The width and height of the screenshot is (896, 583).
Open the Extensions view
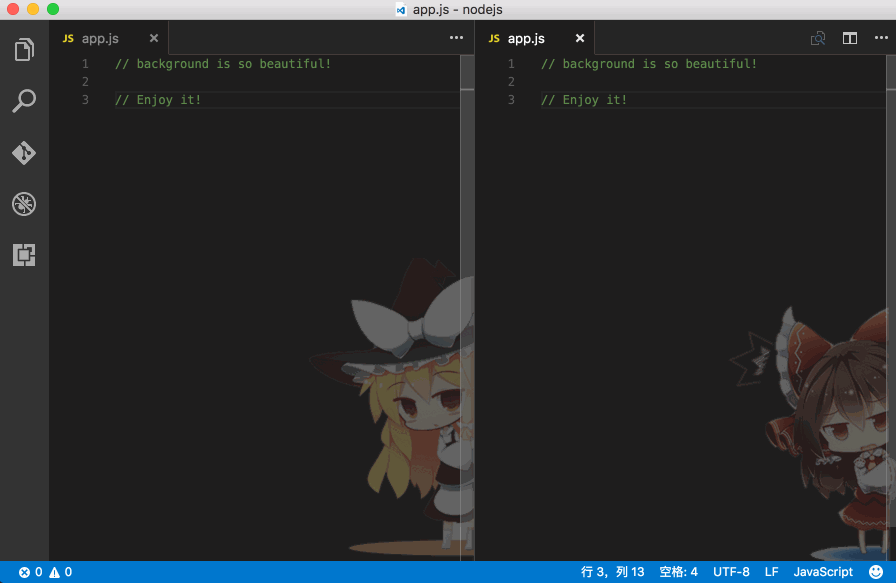(24, 255)
